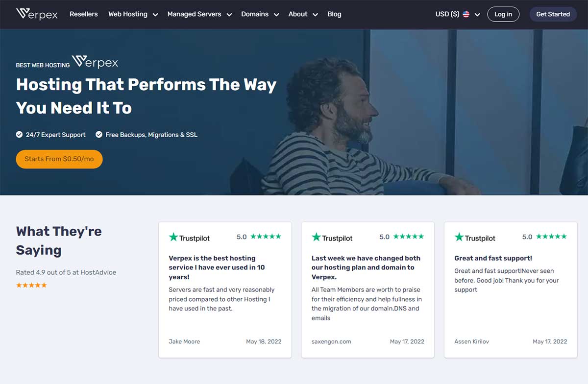Click the 24/7 Expert Support text

55,135
